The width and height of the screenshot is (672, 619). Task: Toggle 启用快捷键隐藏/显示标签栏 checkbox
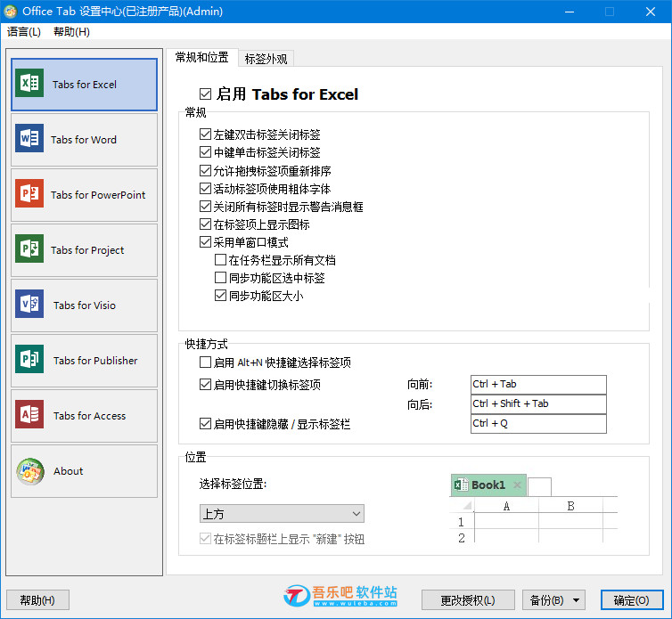205,424
